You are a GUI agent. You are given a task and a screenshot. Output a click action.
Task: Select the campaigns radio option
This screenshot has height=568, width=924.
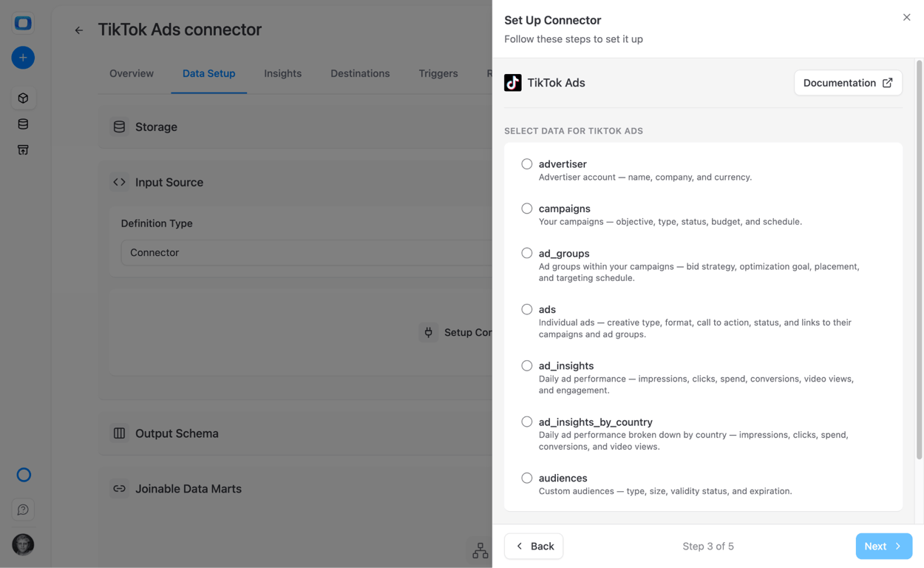click(x=527, y=209)
